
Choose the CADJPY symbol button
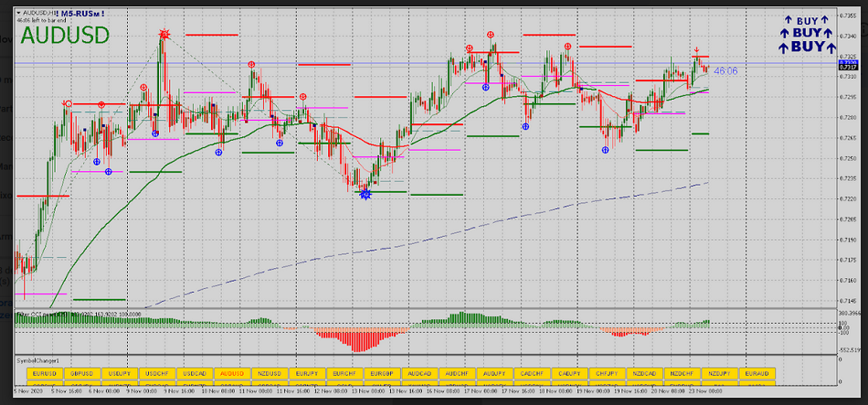click(569, 374)
